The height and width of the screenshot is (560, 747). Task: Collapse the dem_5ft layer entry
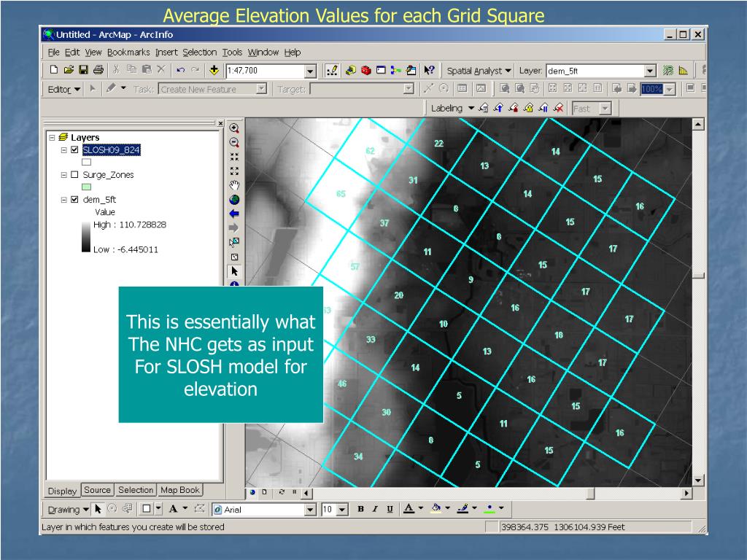tap(64, 200)
